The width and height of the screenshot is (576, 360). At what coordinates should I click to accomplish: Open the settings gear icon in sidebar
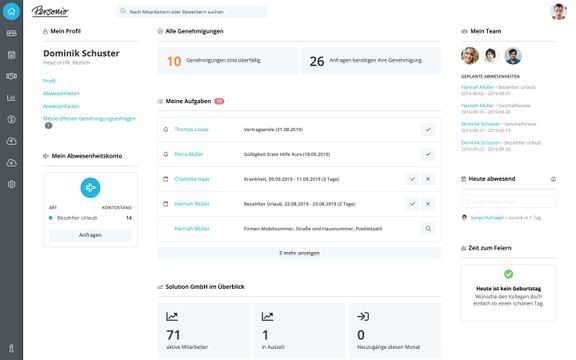[x=11, y=184]
